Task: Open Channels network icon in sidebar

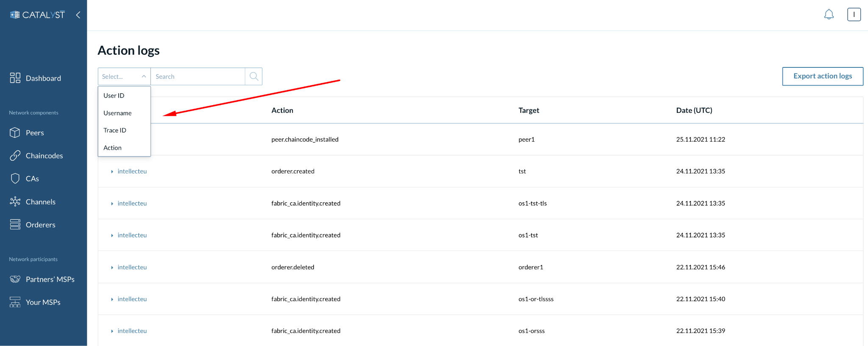Action: pos(15,201)
